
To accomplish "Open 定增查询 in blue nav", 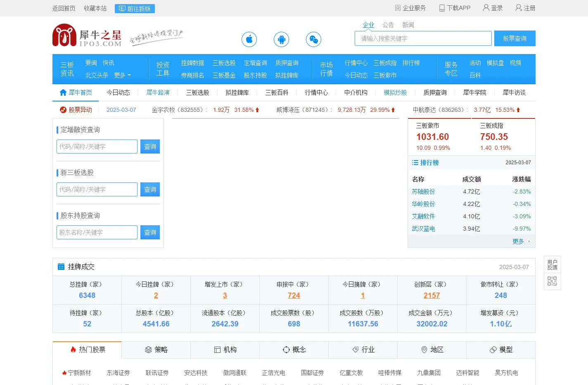I will pos(255,63).
